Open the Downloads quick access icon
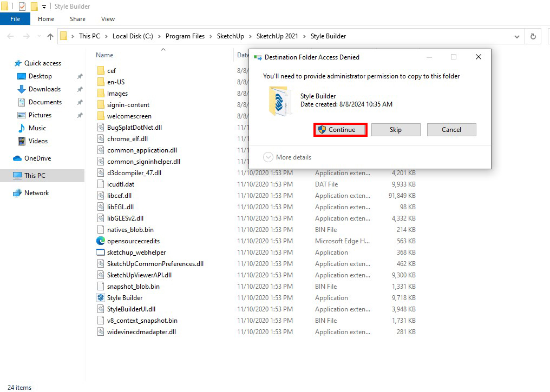The height and width of the screenshot is (392, 550). [22, 89]
